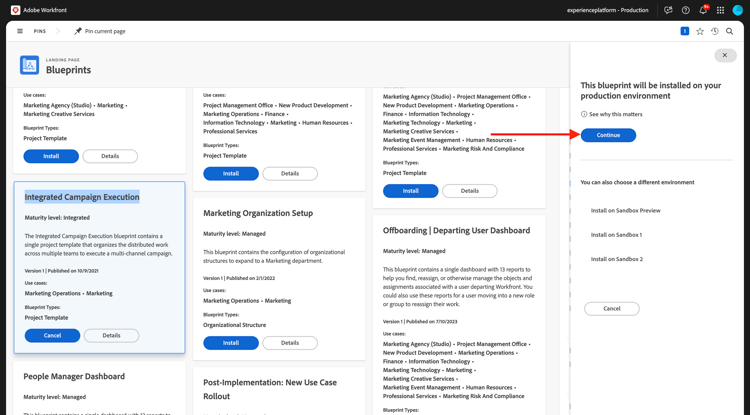The height and width of the screenshot is (415, 750).
Task: Expand the PINS breadcrumb chevron
Action: (58, 31)
